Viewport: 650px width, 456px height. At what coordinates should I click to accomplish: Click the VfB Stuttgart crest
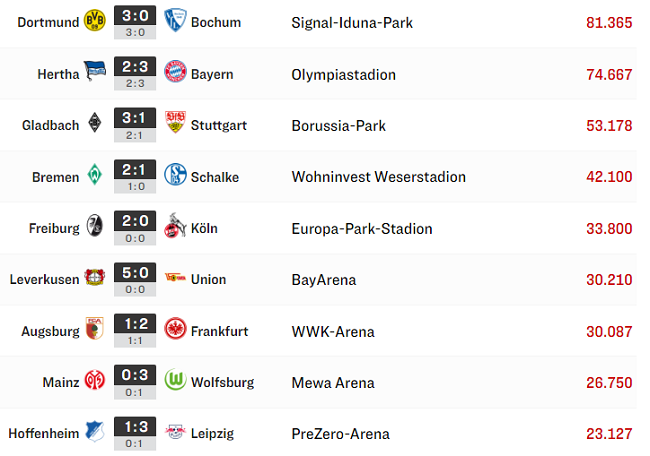tap(175, 122)
